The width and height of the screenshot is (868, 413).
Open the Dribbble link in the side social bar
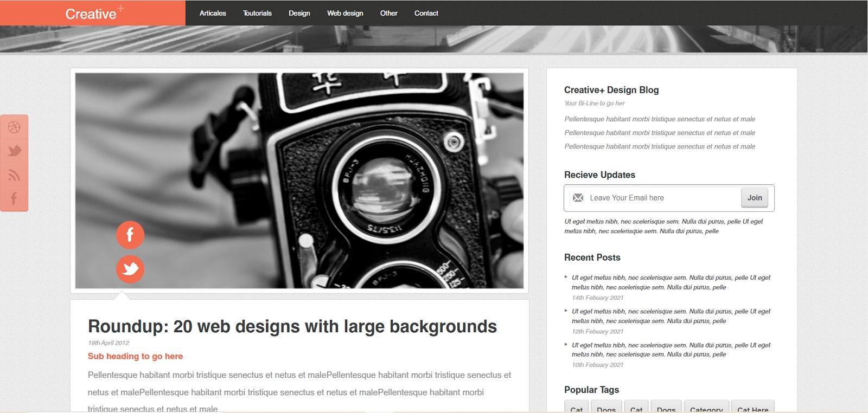(x=14, y=127)
